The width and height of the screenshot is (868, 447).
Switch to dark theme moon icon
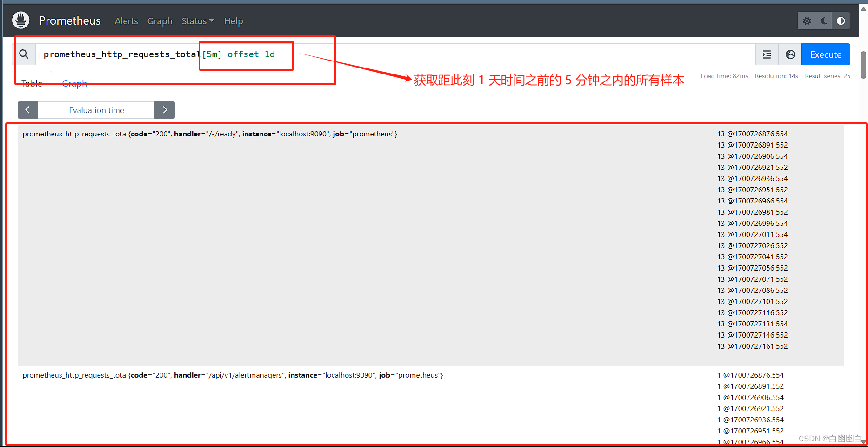[824, 21]
